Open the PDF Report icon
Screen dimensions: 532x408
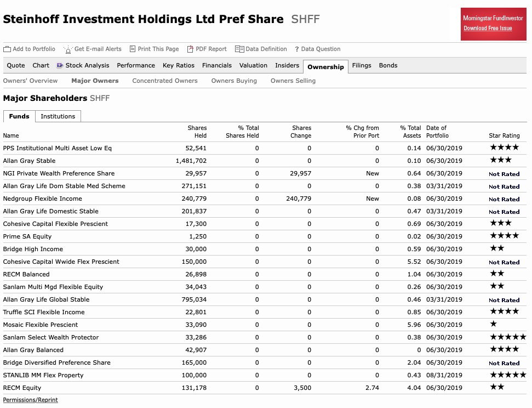[x=190, y=49]
